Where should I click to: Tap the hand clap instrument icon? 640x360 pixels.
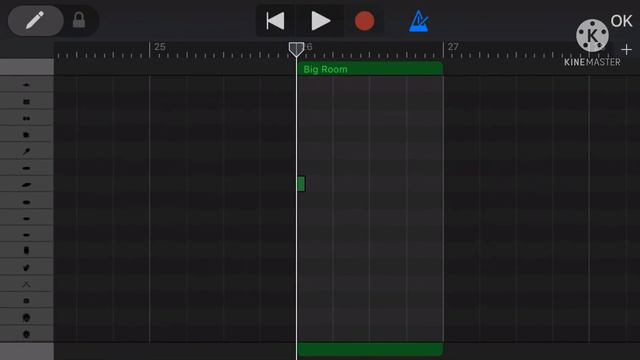click(x=26, y=268)
